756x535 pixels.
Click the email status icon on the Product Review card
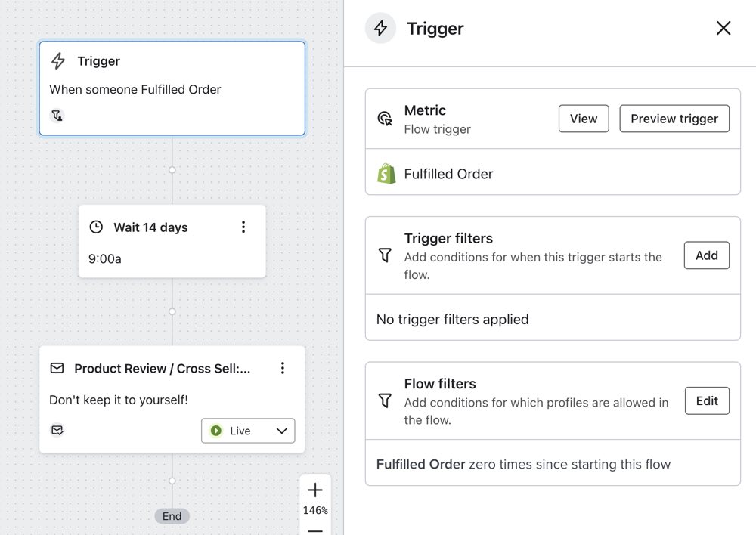pos(57,430)
